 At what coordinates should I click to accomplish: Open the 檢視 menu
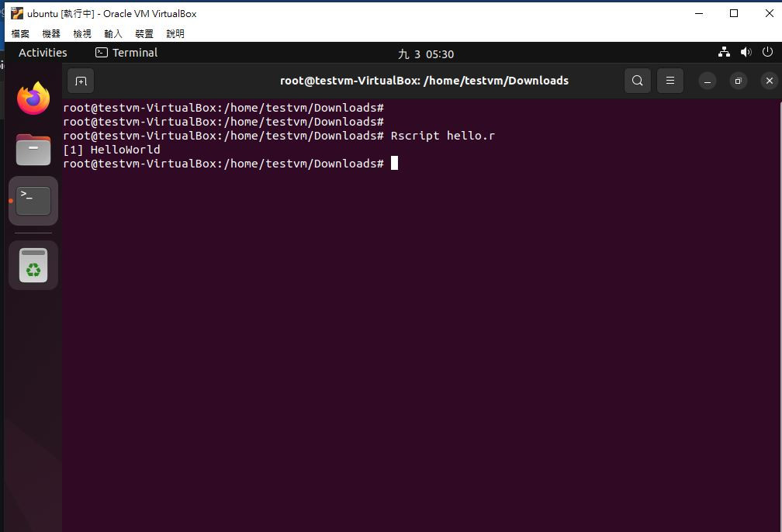click(x=82, y=33)
